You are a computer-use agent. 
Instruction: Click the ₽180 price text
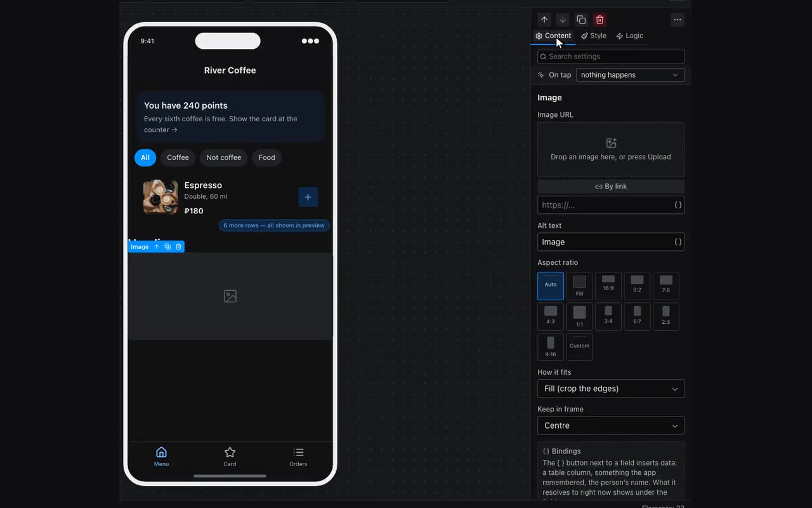tap(194, 211)
